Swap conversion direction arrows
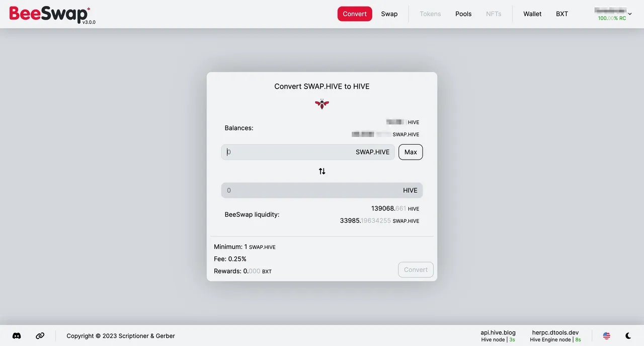Viewport: 644px width, 346px height. (322, 171)
